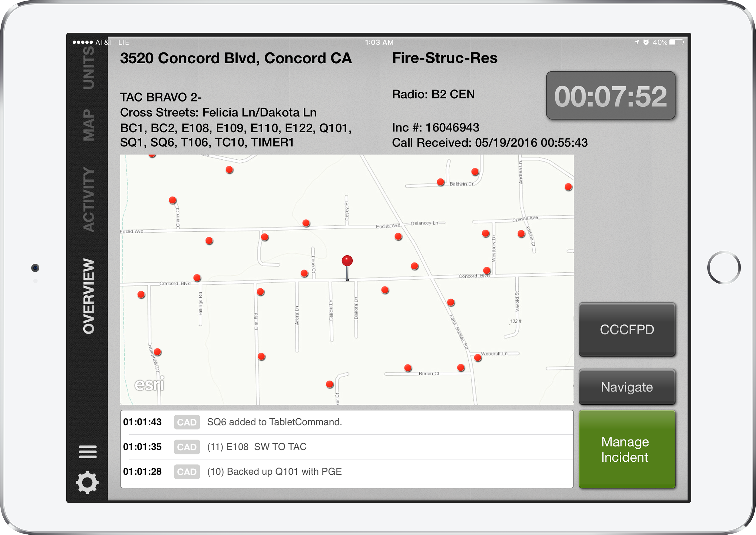Switch to the MAP tab

[88, 125]
